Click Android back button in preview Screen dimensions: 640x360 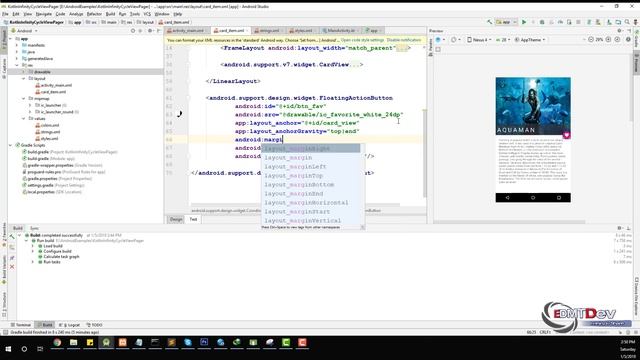[x=507, y=198]
